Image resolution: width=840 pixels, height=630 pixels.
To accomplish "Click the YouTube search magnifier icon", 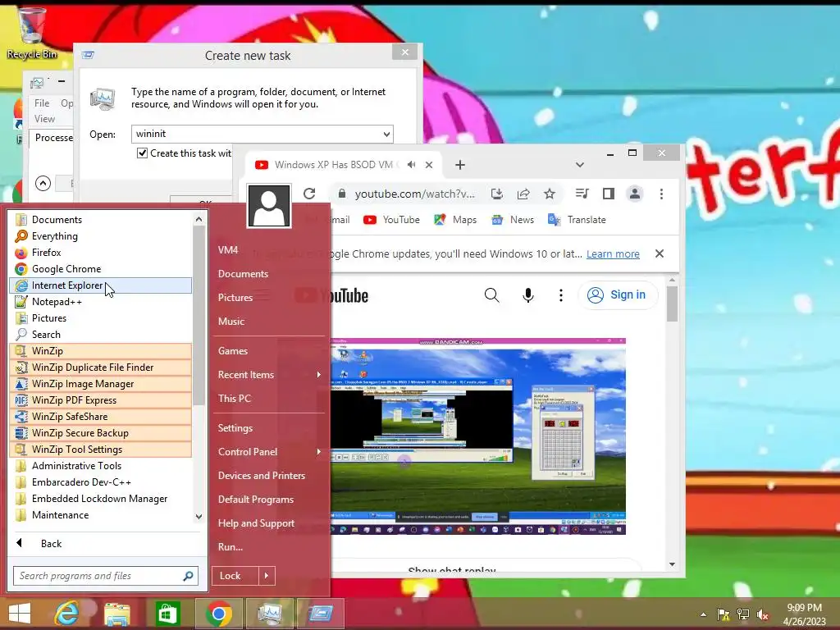I will coord(492,294).
